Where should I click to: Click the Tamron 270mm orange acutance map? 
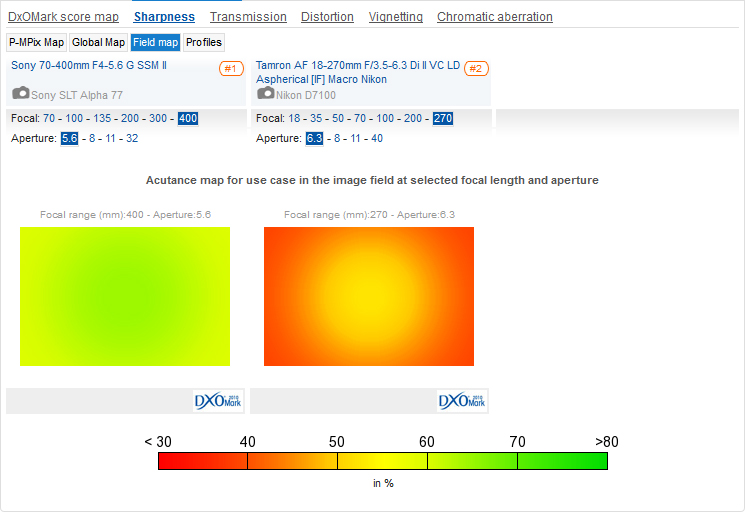point(369,296)
